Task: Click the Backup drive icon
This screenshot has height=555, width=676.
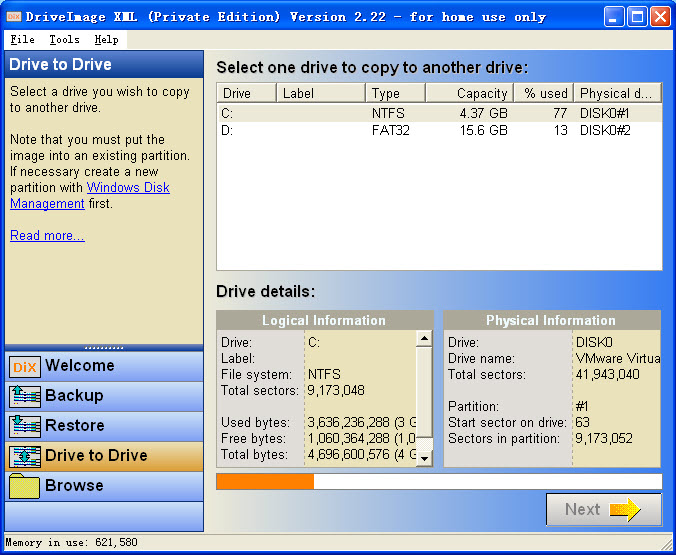Action: (24, 397)
